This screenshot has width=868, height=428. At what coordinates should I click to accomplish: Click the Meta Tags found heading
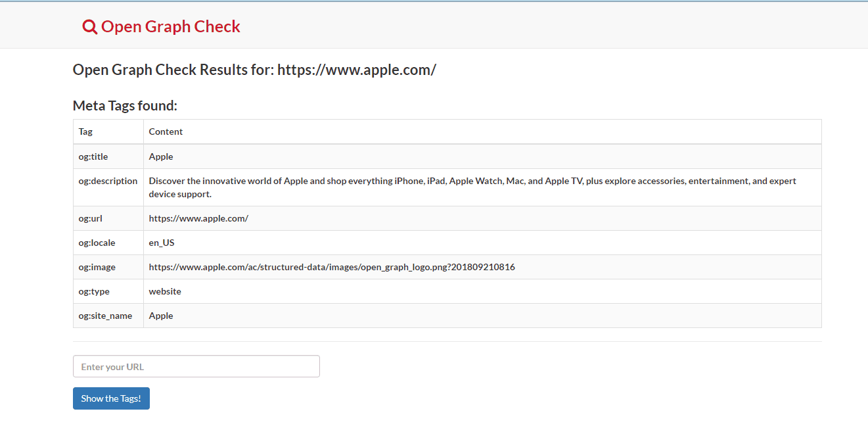[125, 105]
